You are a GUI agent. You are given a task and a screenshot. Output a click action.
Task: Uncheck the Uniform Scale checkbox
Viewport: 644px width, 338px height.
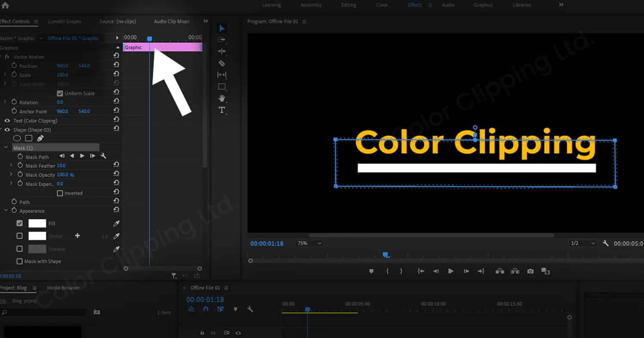pos(60,93)
